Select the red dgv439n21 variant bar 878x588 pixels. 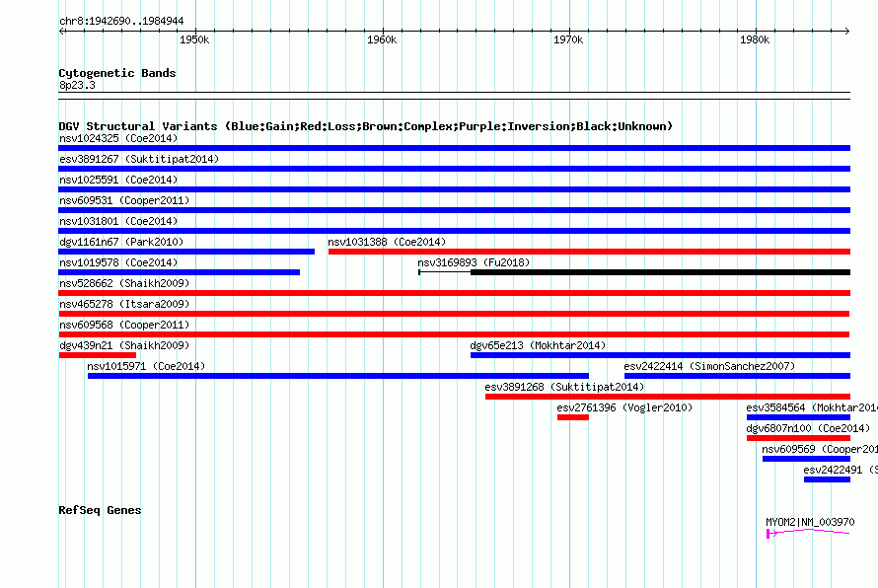(x=98, y=355)
